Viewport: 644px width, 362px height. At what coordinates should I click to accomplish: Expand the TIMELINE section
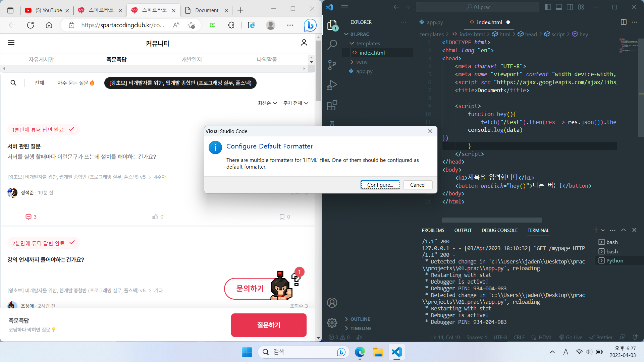(346, 328)
